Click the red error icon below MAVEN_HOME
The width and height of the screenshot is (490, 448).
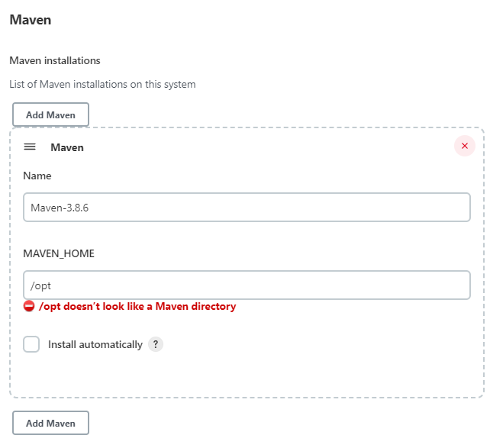(29, 306)
